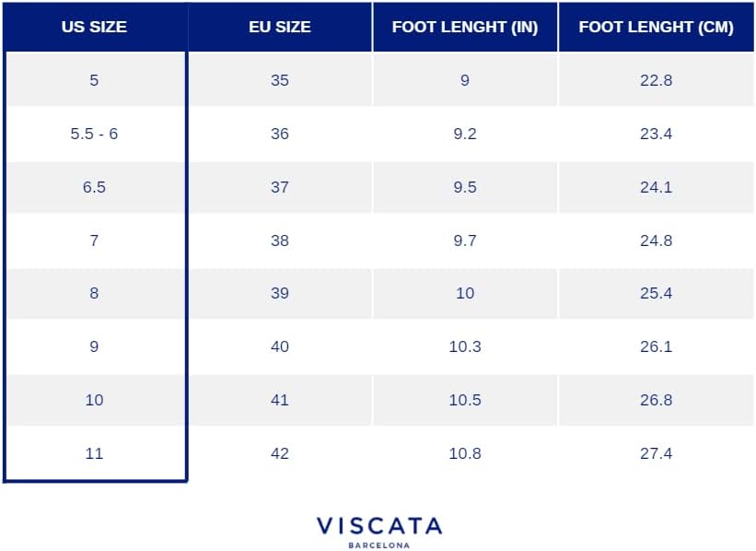
Task: Click the 25.4 cm foot length cell
Action: [656, 293]
